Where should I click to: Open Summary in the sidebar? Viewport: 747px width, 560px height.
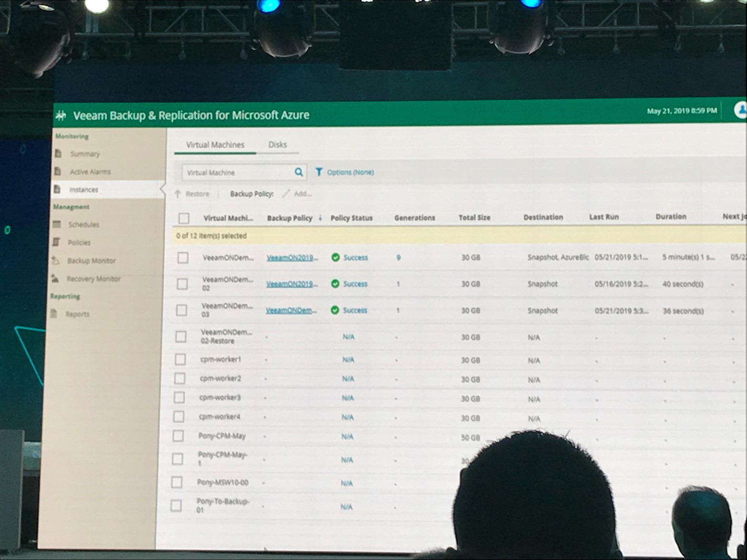85,154
